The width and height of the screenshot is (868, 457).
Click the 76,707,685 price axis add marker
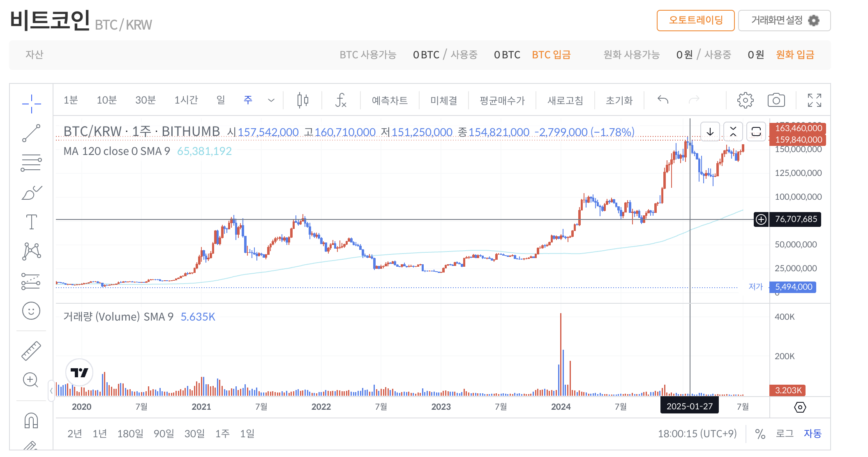pos(761,219)
